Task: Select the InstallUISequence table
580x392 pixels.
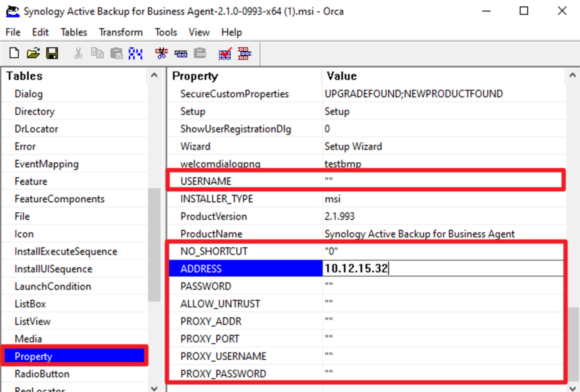Action: [53, 269]
